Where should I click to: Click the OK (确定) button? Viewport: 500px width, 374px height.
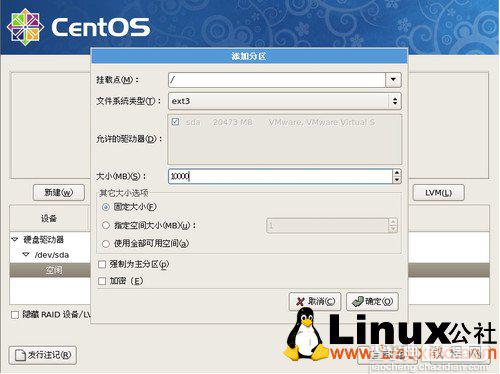coord(372,301)
